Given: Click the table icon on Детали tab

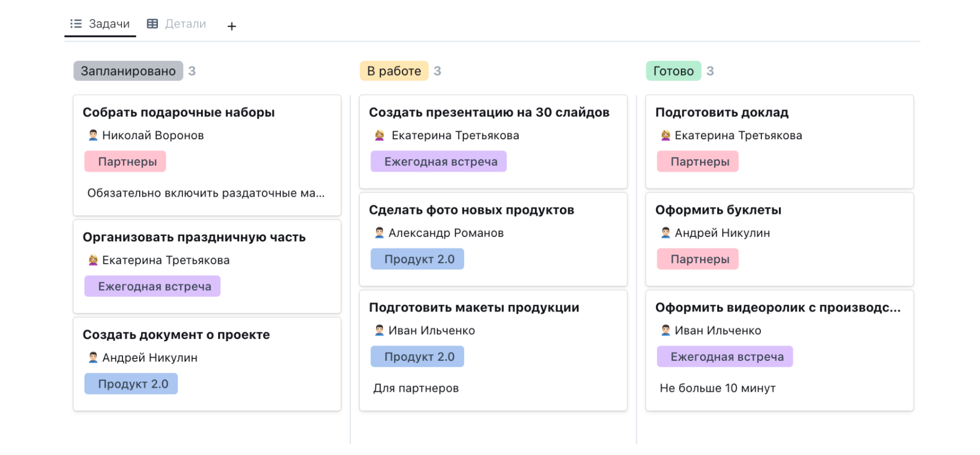Looking at the screenshot, I should [152, 24].
